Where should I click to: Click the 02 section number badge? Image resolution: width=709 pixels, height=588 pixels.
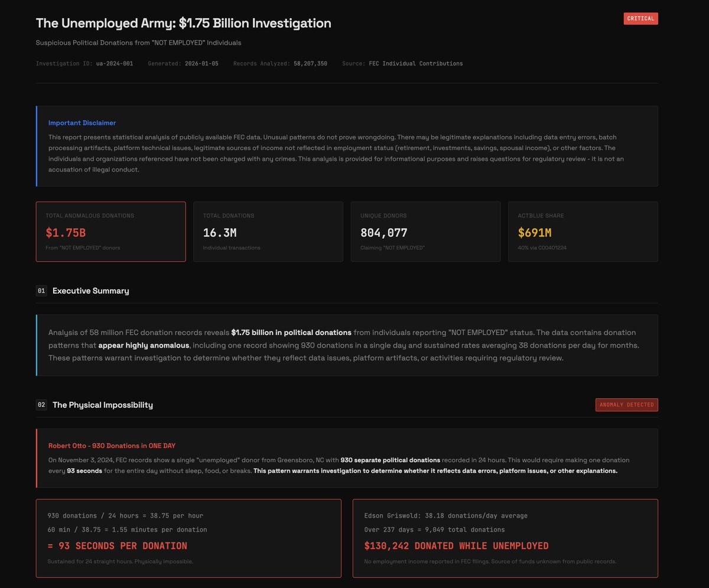41,405
